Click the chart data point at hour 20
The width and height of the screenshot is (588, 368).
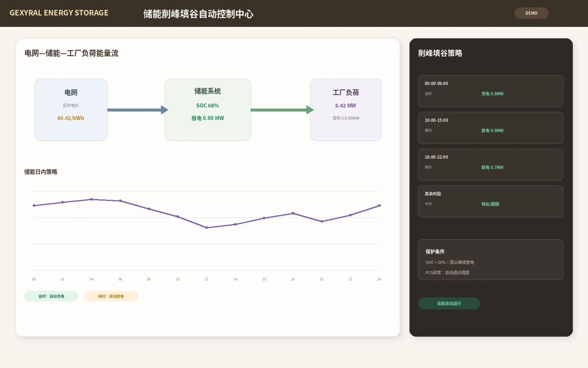322,221
